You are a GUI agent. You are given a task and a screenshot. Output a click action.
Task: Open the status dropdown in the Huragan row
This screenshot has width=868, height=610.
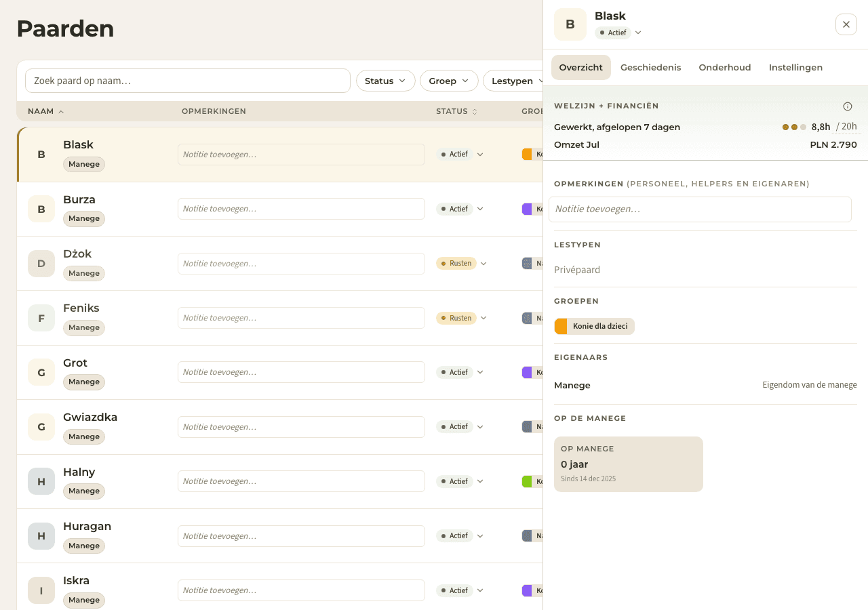pyautogui.click(x=460, y=535)
